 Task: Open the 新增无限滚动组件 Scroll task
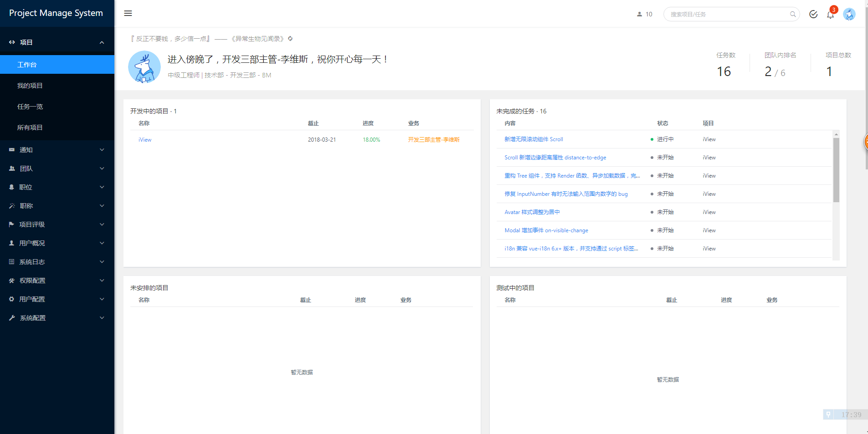pos(534,139)
